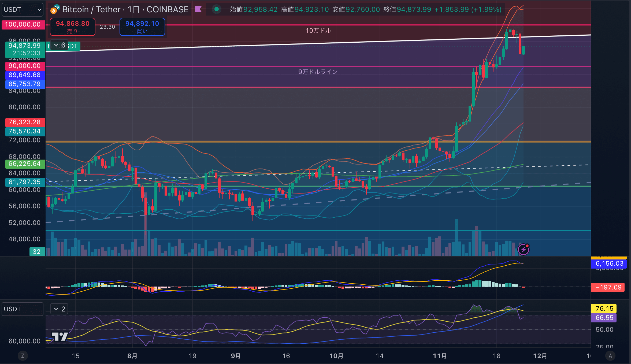Expand the lower pane legend showing 2
The image size is (631, 364).
60,309
